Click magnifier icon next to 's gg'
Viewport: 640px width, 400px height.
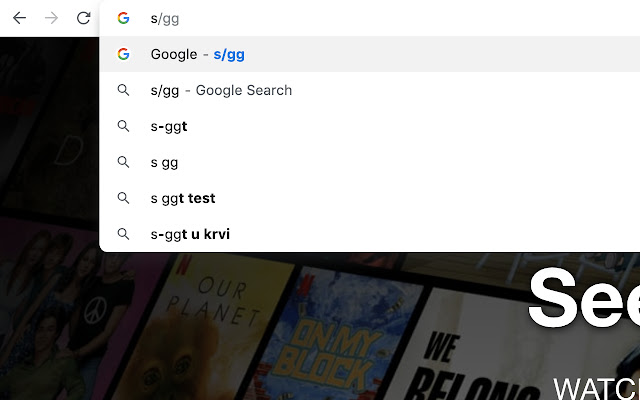[x=123, y=162]
